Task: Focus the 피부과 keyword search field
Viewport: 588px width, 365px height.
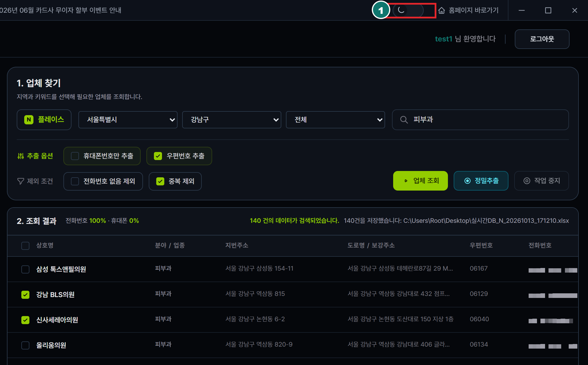Action: click(480, 120)
